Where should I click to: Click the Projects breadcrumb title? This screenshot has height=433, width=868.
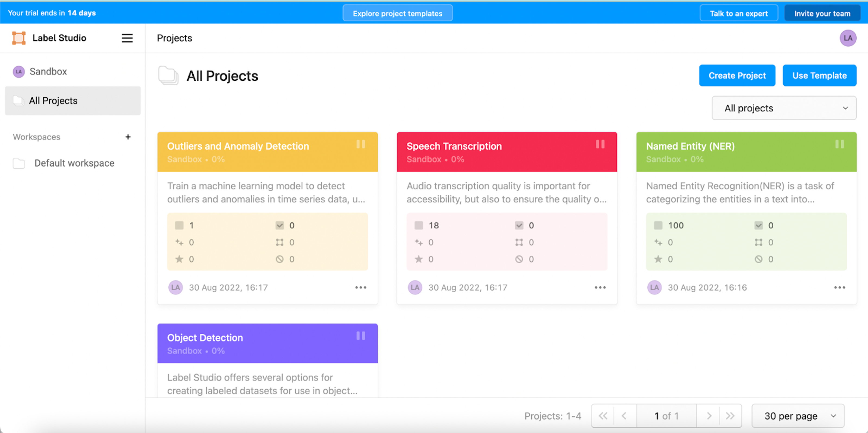point(174,38)
